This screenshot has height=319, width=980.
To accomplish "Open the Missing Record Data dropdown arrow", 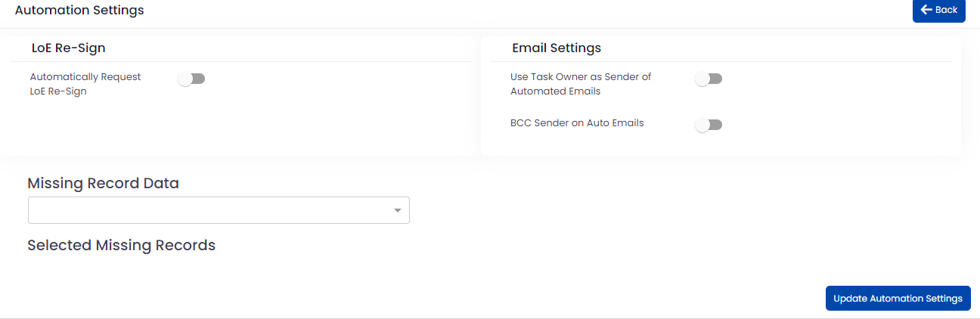I will click(398, 210).
